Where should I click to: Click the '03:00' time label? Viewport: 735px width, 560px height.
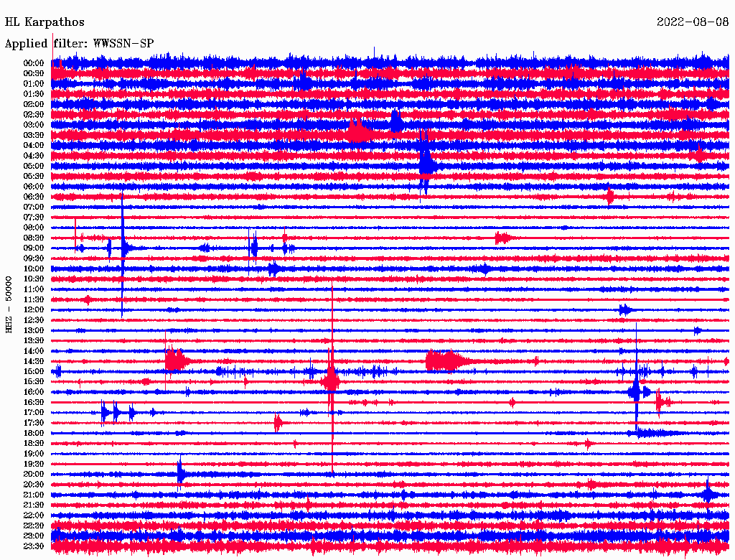pos(34,125)
